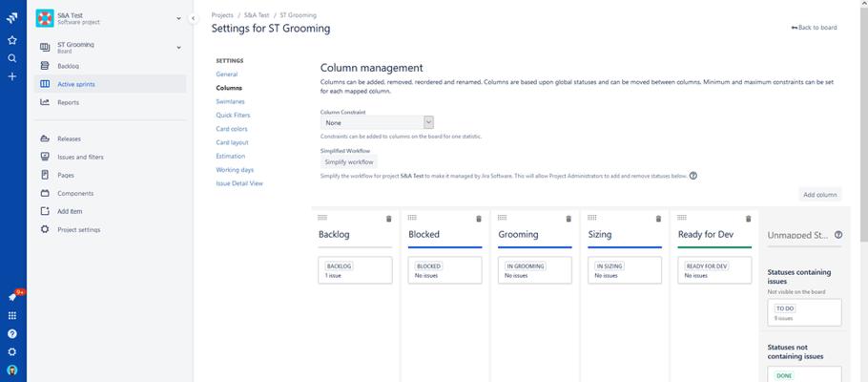This screenshot has height=382, width=868.
Task: Click the Grooming column title
Action: click(518, 235)
